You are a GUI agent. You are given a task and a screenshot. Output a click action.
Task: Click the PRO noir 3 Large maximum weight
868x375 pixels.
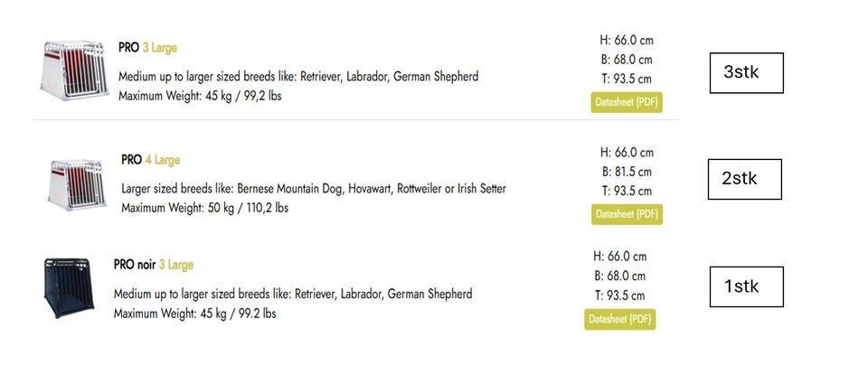pos(194,314)
